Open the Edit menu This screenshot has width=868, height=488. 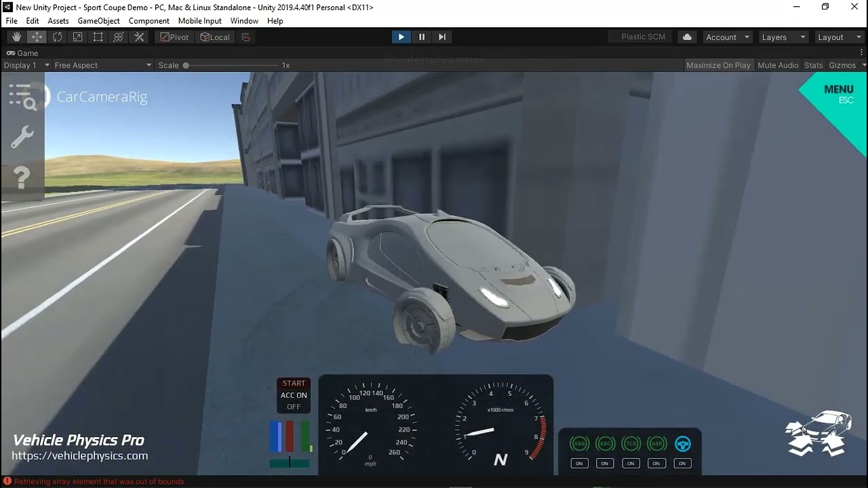33,21
